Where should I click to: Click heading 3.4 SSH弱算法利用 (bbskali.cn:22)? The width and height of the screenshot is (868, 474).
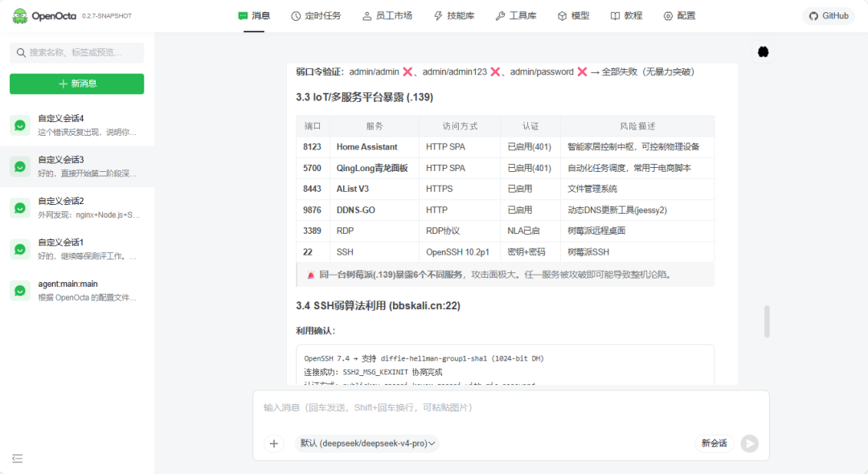click(x=378, y=306)
